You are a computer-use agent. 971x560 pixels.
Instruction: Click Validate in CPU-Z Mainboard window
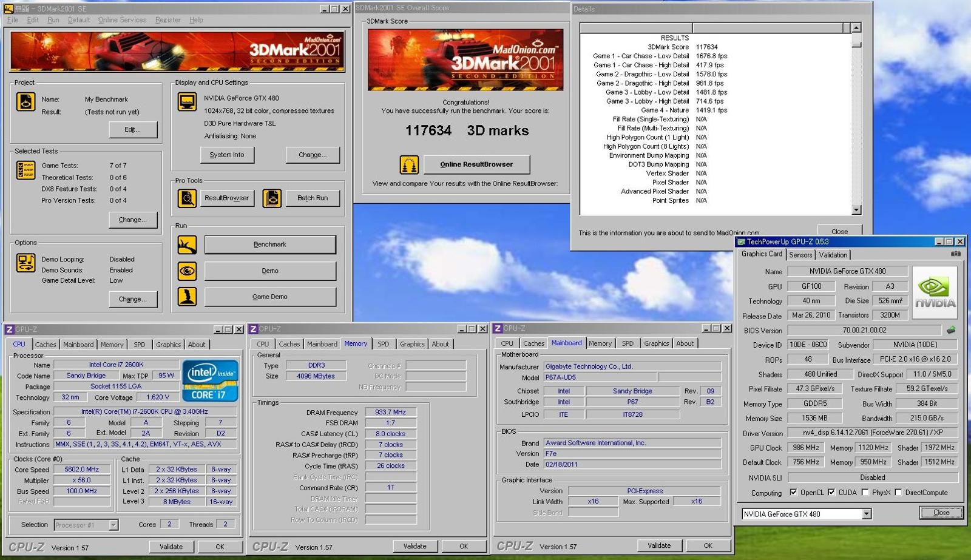click(x=659, y=545)
